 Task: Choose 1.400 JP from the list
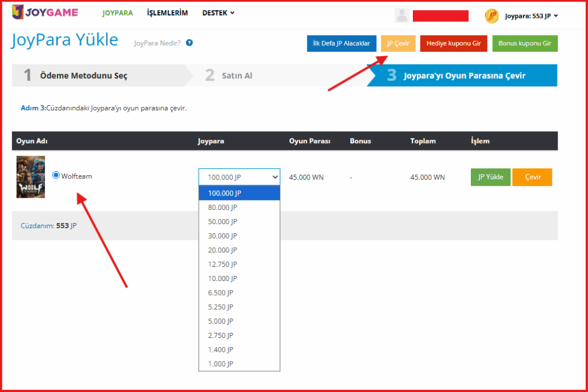click(x=239, y=350)
